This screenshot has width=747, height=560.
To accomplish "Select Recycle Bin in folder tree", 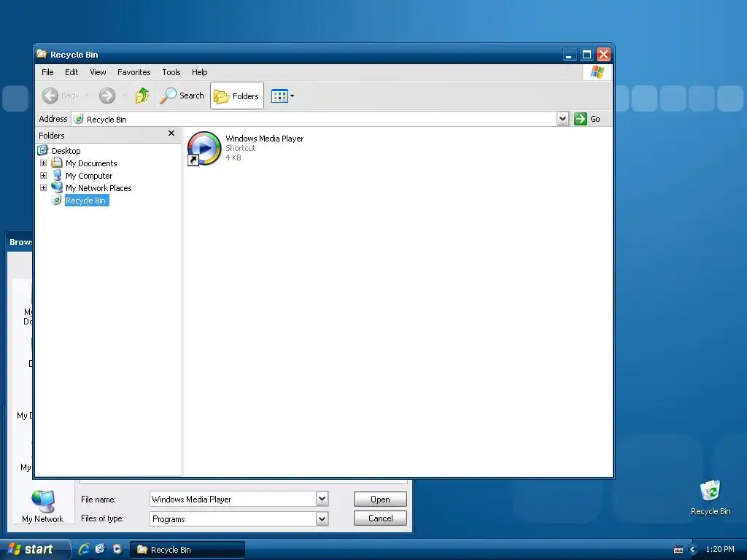I will pos(86,201).
